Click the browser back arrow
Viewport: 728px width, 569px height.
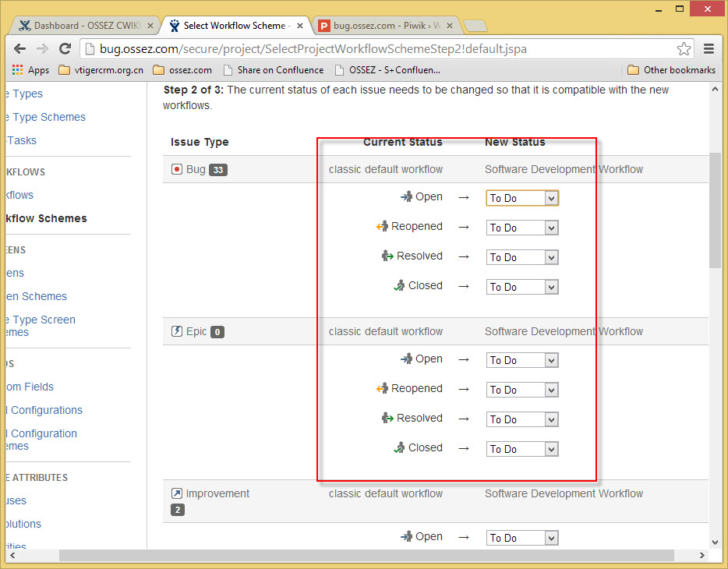(19, 49)
